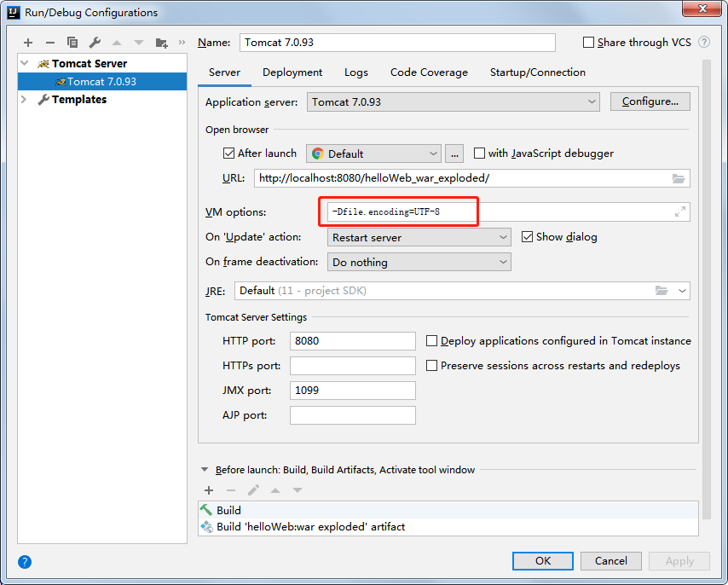Switch to the Code Coverage tab
This screenshot has height=585, width=728.
pos(429,72)
